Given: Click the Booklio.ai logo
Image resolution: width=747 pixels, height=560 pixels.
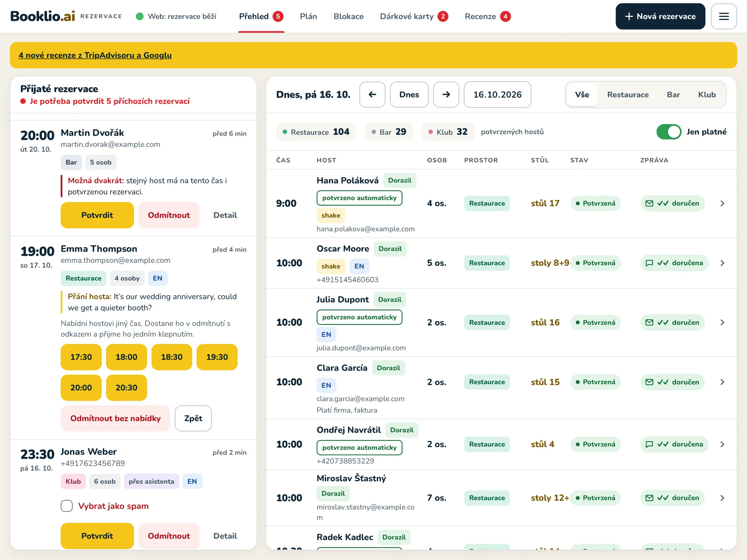Looking at the screenshot, I should pos(43,16).
